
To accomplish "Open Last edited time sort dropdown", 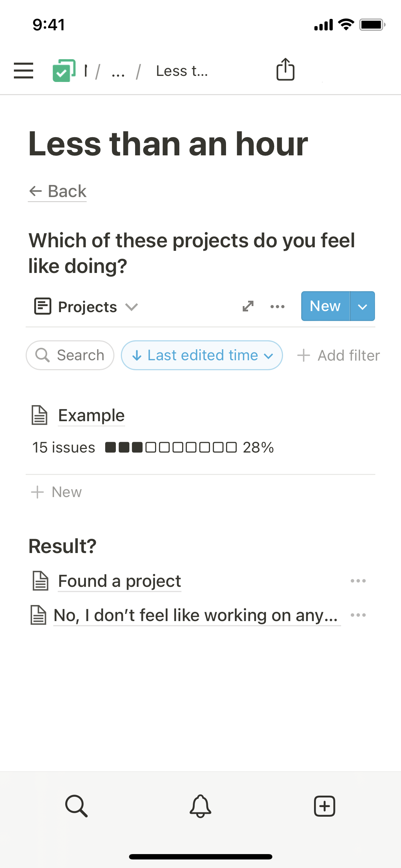I will point(202,355).
